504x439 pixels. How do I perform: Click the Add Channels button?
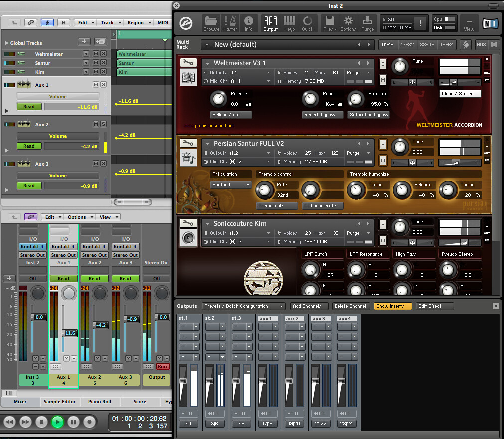tap(309, 306)
